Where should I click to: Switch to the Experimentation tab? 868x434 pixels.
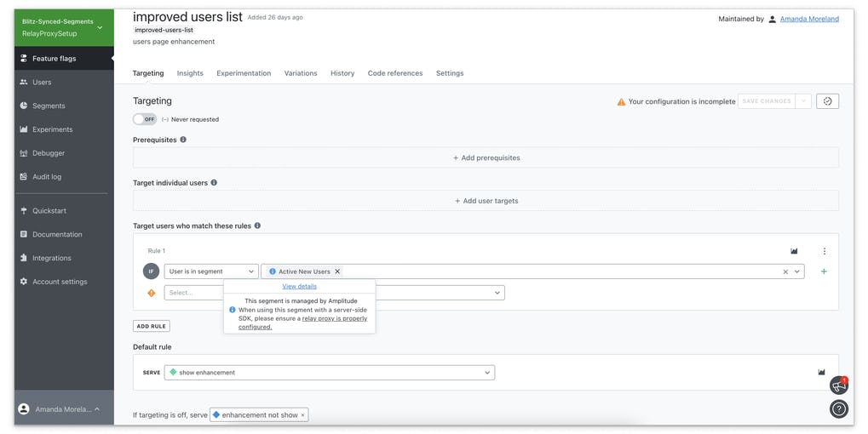tap(244, 73)
